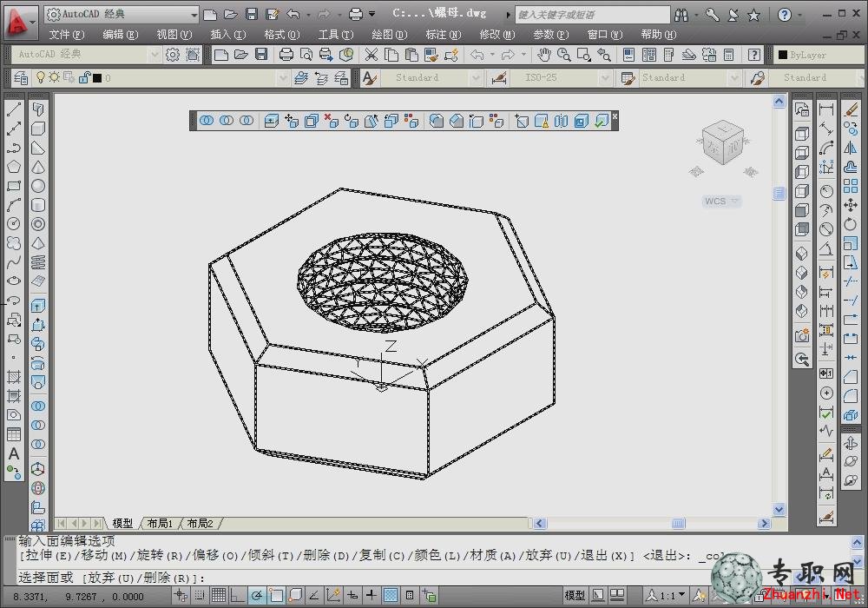868x608 pixels.
Task: Select the Cylinder solid modeling tool
Action: coord(38,205)
